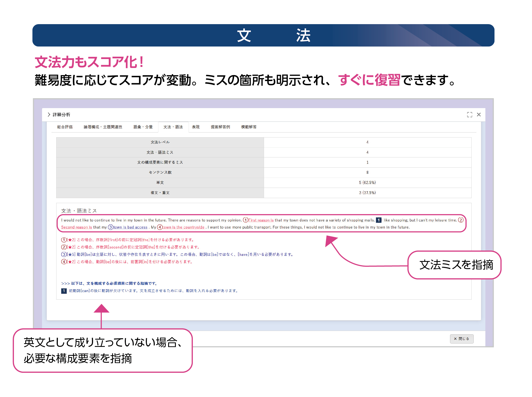Click 'town is the countryside' error link
The image size is (532, 397).
[x=183, y=227]
